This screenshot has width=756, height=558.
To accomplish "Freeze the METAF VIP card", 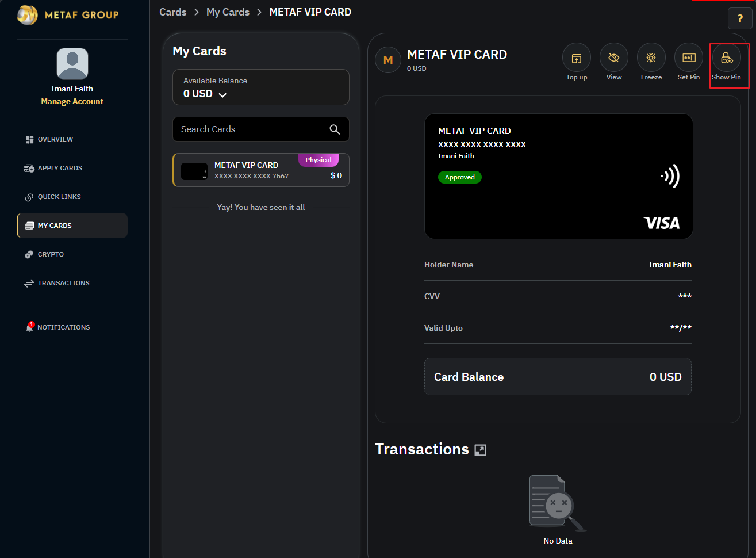I will pos(651,58).
